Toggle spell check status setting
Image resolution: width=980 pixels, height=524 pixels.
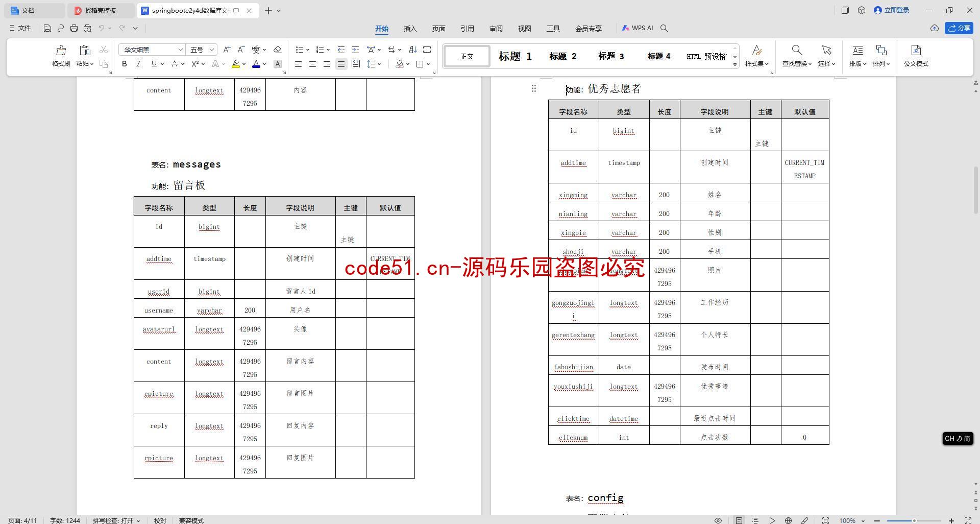click(x=116, y=520)
